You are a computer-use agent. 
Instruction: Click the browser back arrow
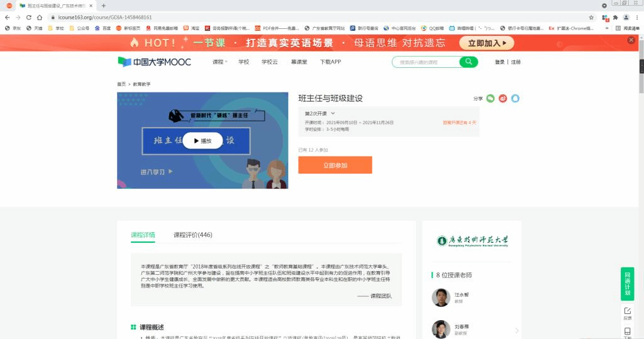pos(8,17)
